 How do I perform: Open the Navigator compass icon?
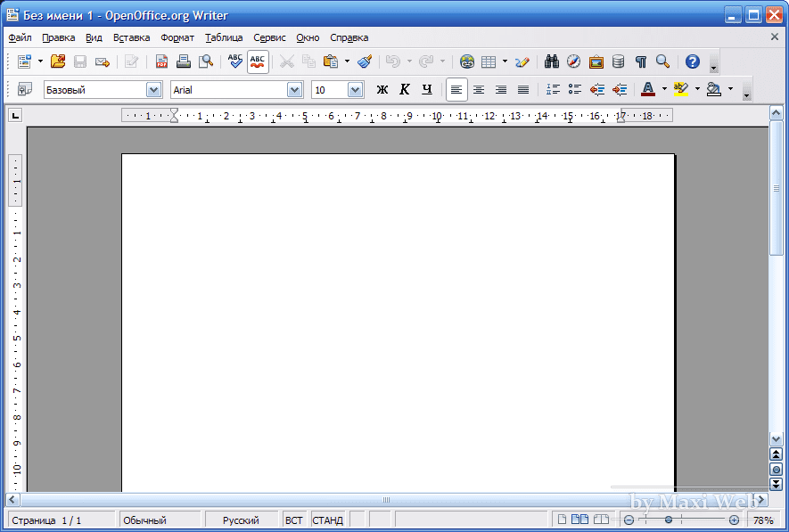click(574, 61)
